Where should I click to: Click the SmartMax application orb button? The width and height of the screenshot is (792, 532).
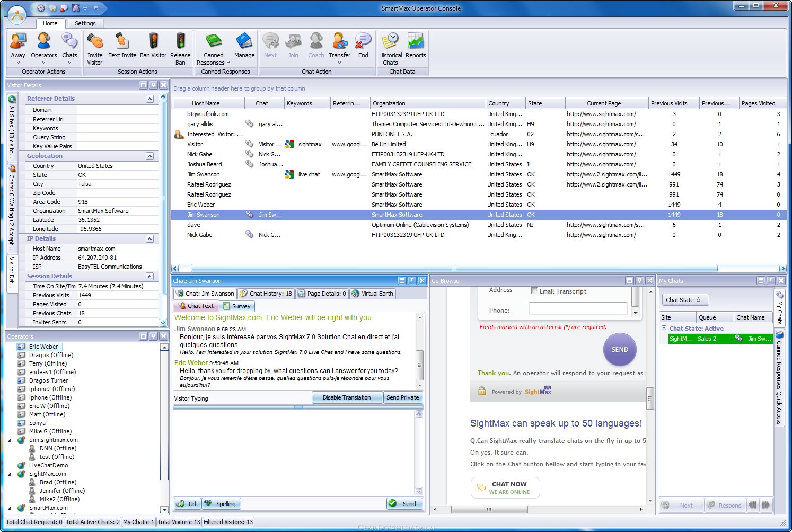coord(17,15)
